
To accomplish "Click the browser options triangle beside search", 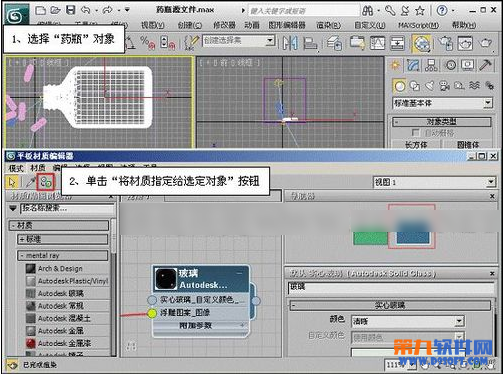I will 13,209.
